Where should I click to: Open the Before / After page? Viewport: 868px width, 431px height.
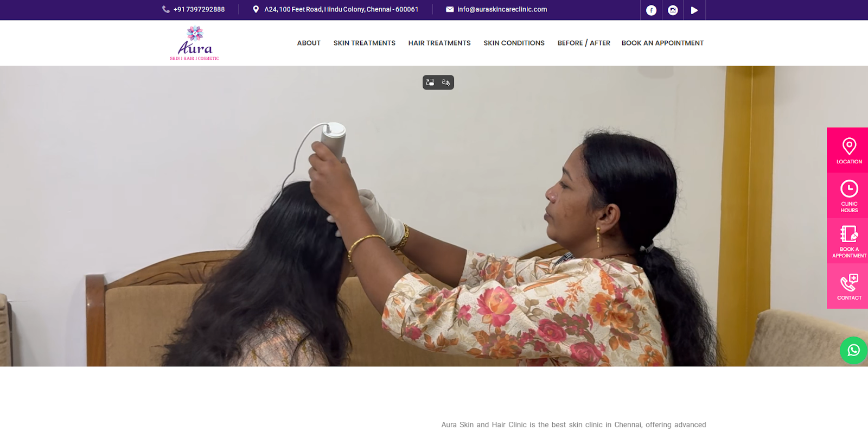584,43
